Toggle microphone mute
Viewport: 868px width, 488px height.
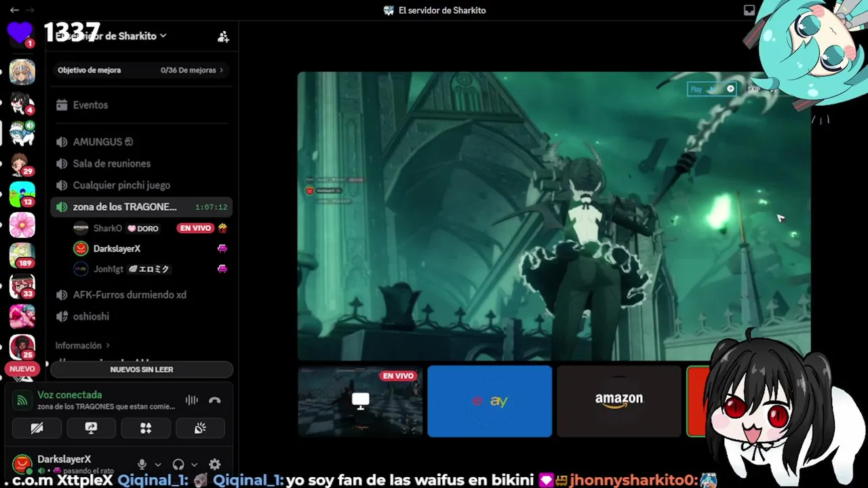pos(142,464)
